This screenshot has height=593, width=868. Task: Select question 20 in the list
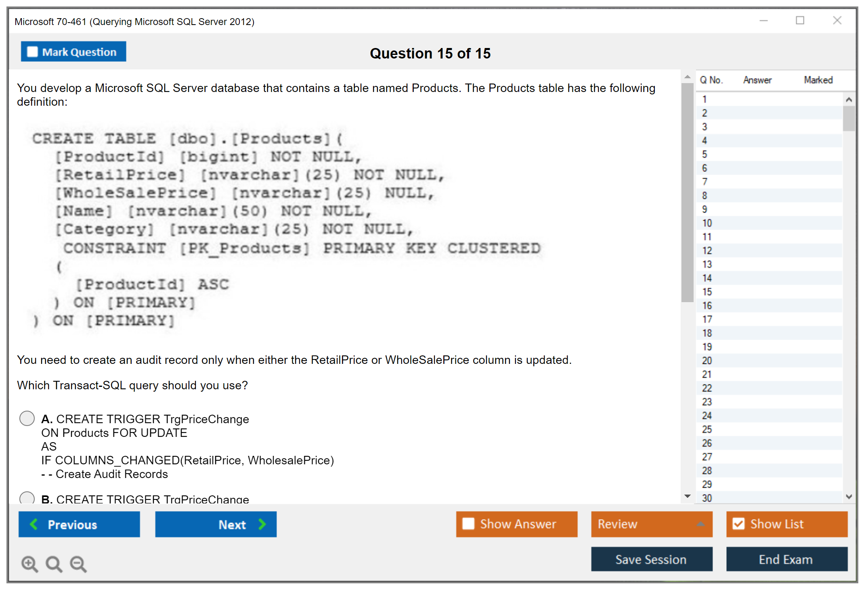[x=707, y=361]
